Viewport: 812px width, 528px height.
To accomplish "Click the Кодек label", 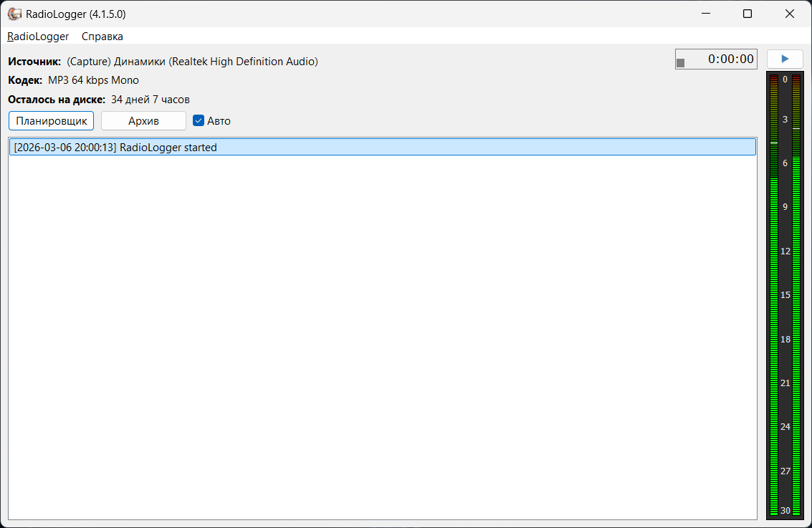I will [x=25, y=80].
